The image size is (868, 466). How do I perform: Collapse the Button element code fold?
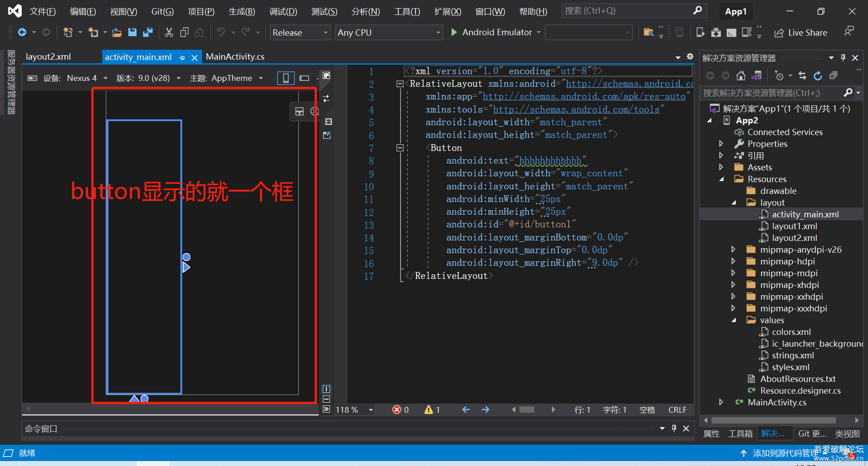(x=400, y=148)
